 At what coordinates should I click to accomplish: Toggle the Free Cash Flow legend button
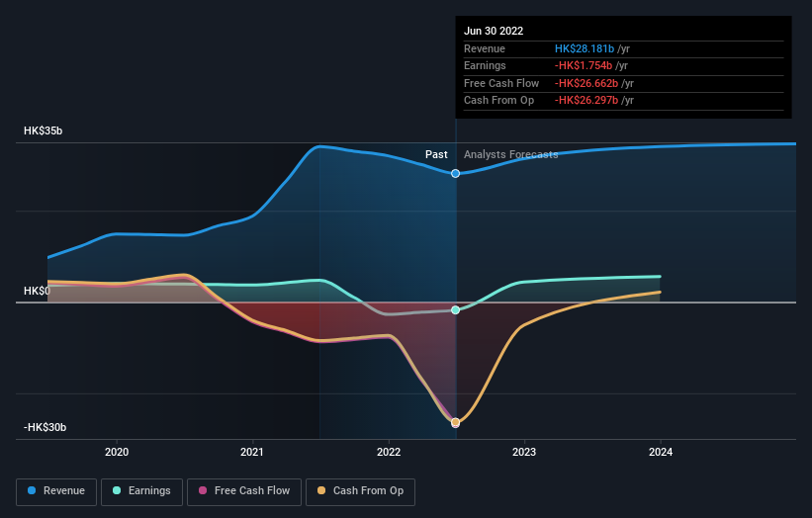[x=244, y=491]
